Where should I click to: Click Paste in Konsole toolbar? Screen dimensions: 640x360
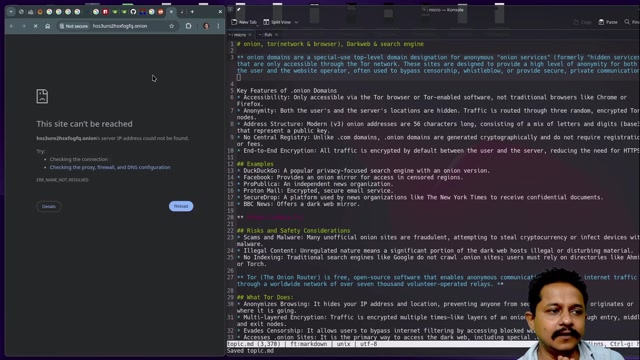pyautogui.click(x=608, y=22)
